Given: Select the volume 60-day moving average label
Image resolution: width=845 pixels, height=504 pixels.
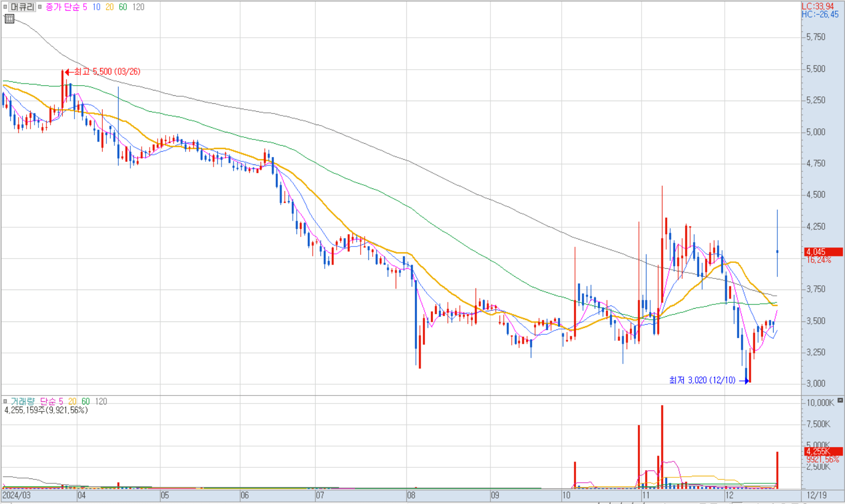Looking at the screenshot, I should coord(86,401).
